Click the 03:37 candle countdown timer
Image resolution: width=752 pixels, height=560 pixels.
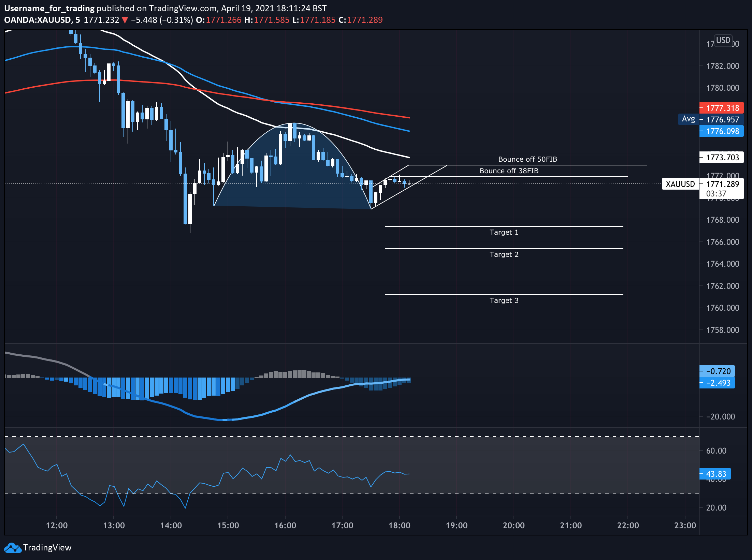[716, 194]
